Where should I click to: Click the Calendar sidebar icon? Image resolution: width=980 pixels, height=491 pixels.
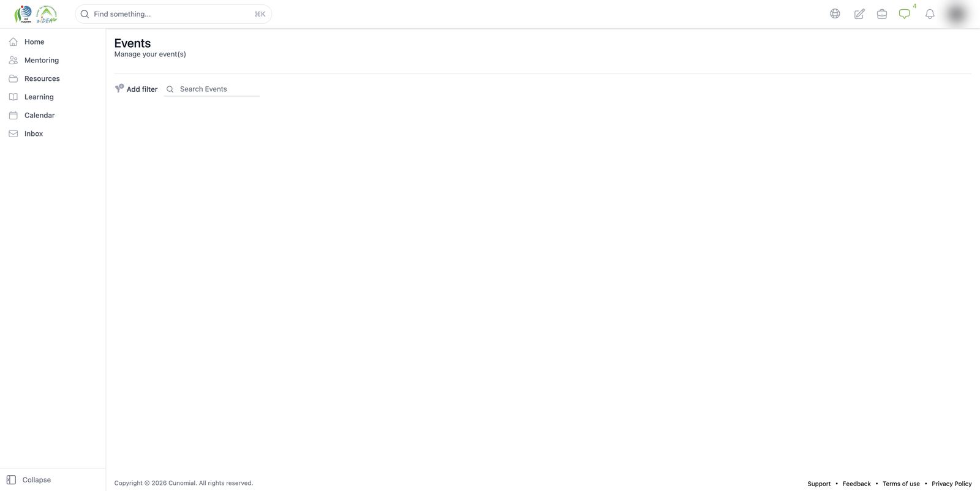13,115
